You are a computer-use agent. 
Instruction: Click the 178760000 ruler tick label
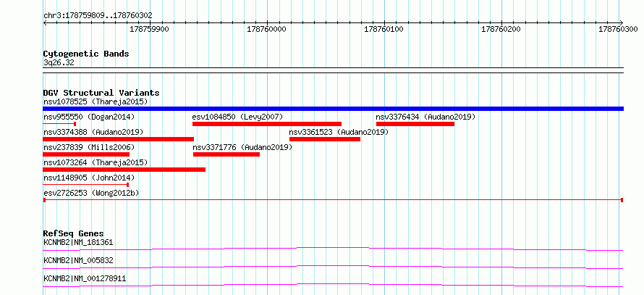pos(266,29)
